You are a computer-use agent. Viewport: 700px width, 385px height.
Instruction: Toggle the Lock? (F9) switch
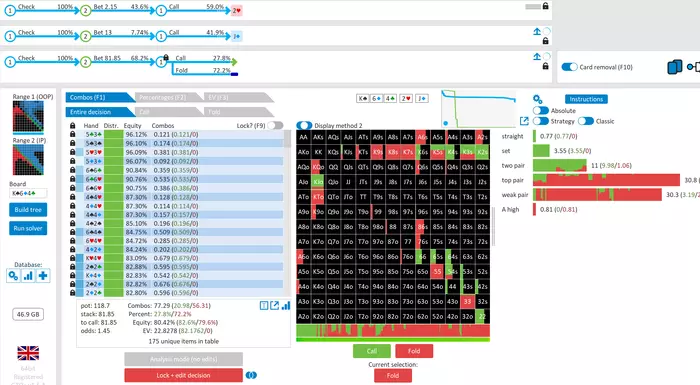275,126
